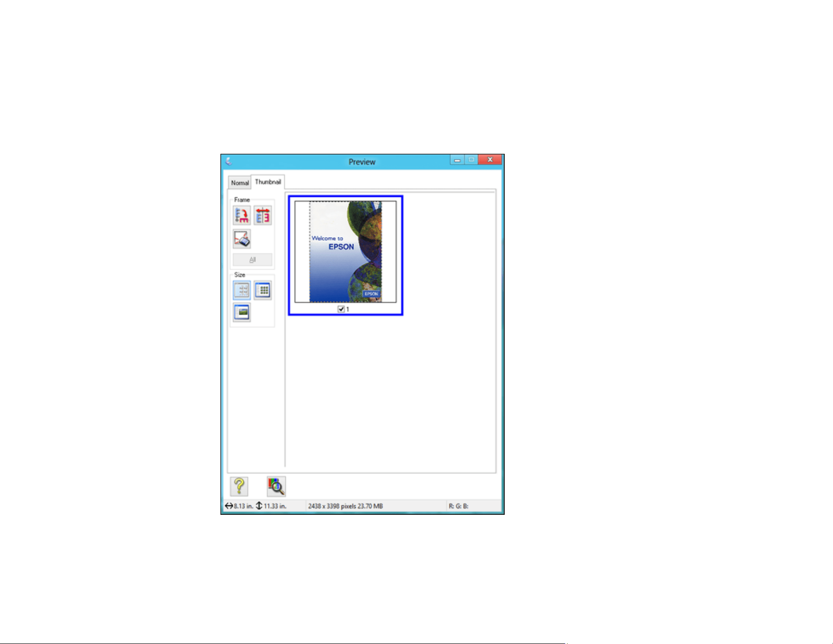Image resolution: width=833 pixels, height=644 pixels.
Task: Select the Thumbnail tab
Action: (x=268, y=182)
